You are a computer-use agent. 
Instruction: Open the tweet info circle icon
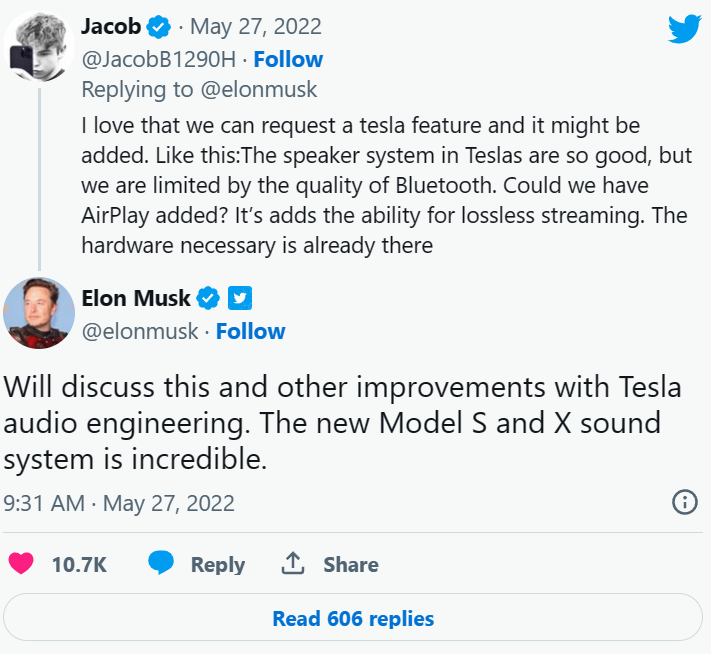pyautogui.click(x=685, y=502)
